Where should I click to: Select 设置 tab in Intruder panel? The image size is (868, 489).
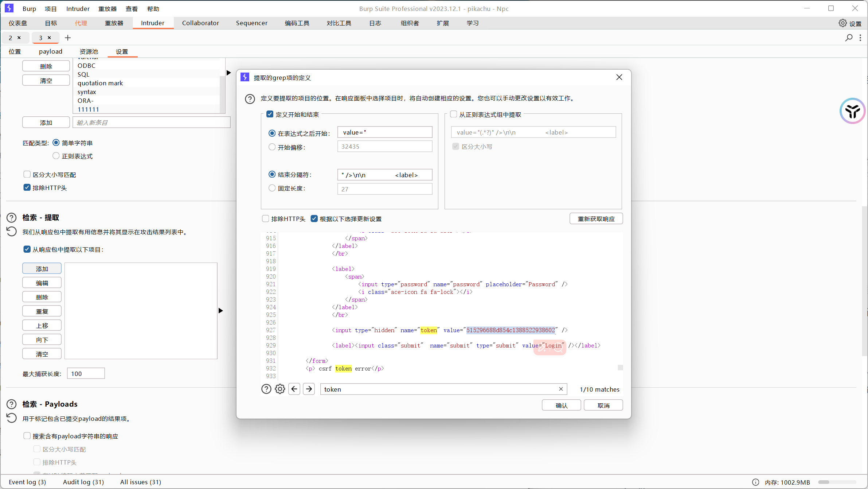coord(122,51)
